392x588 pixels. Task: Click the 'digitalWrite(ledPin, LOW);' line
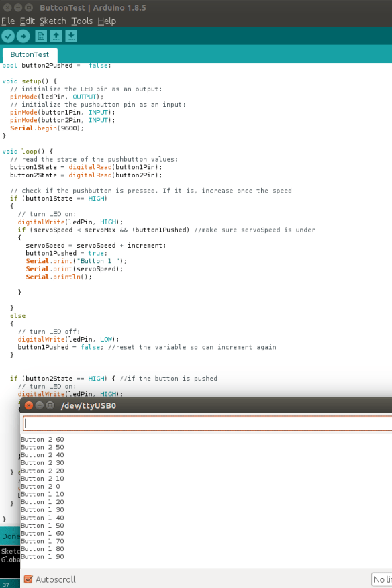click(x=68, y=340)
